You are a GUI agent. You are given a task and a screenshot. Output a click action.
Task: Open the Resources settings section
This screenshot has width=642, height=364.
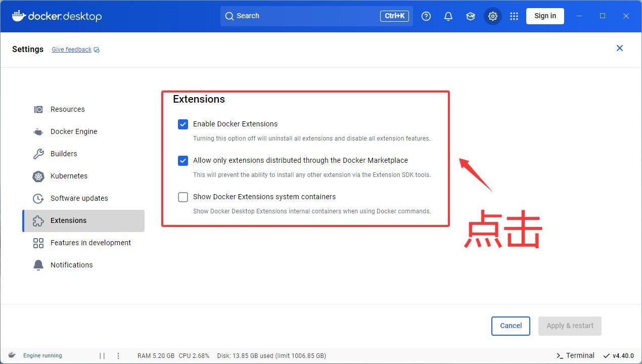point(67,109)
